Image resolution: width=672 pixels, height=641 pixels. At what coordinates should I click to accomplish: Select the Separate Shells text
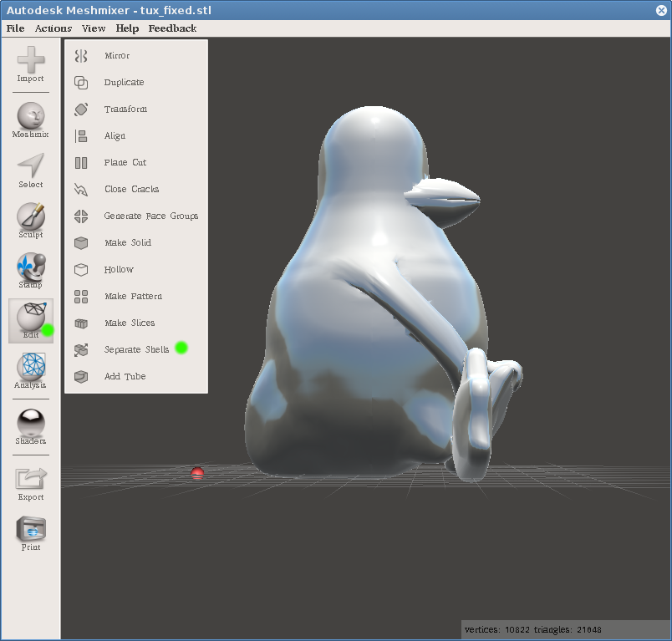tap(137, 349)
